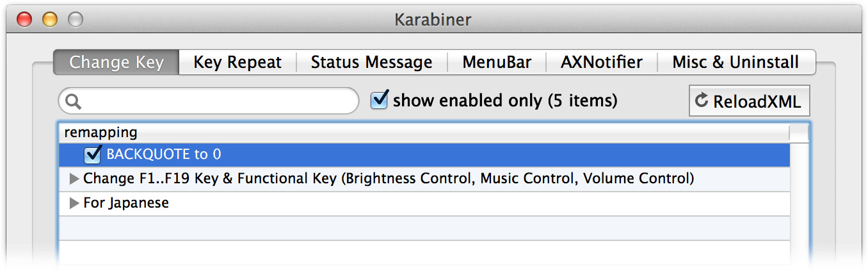Viewport: 868px width, 273px height.
Task: Expand the For Japanese group
Action: point(74,204)
